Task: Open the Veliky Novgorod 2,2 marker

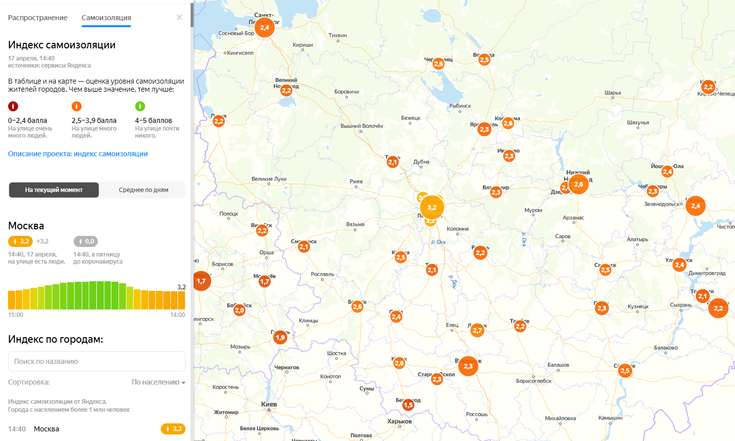Action: 286,90
